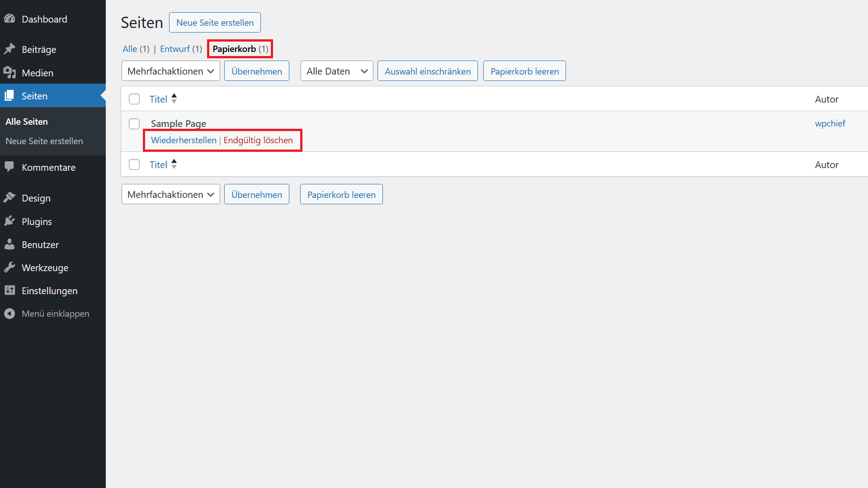This screenshot has height=488, width=868.
Task: Open Beiträge menu item
Action: pyautogui.click(x=53, y=49)
